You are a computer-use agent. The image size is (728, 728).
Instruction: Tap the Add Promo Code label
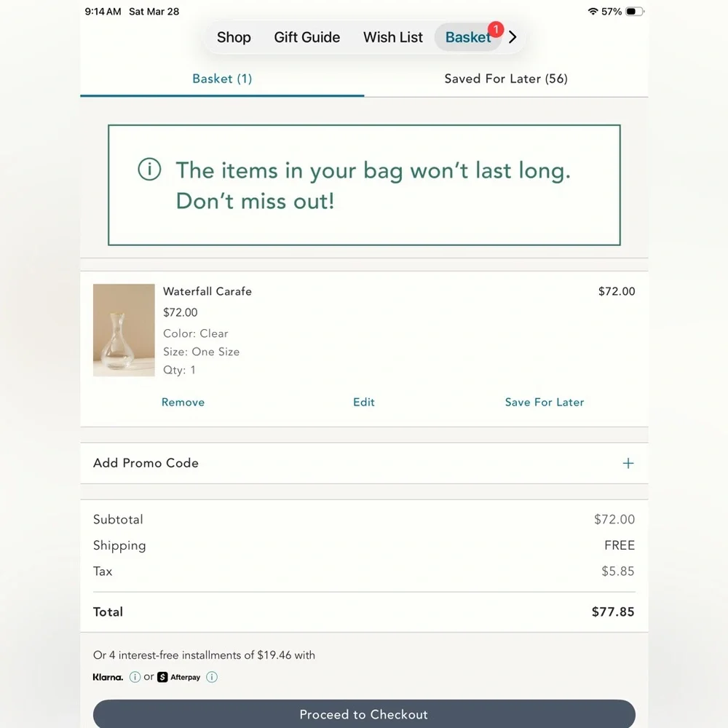coord(146,463)
